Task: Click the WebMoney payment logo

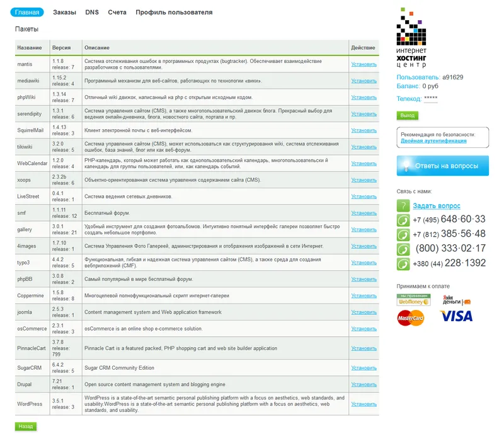Action: 413,300
